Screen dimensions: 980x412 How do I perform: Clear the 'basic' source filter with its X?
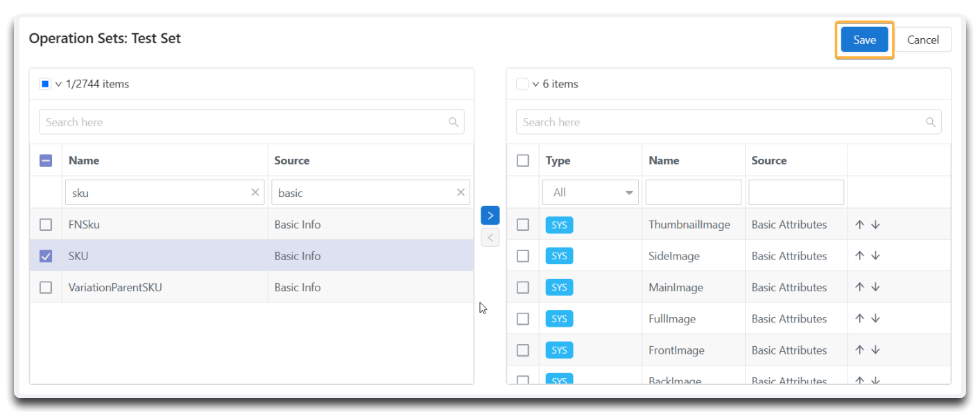coord(461,193)
